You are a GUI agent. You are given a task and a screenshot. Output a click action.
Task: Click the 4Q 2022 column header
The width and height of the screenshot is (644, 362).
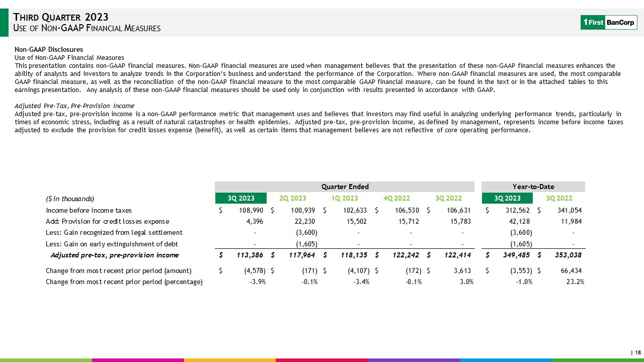point(396,198)
